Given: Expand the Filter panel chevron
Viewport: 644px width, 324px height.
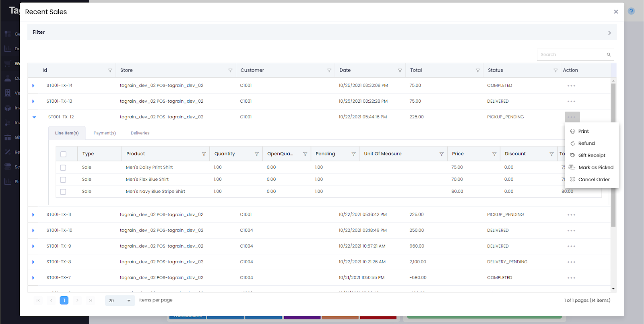Looking at the screenshot, I should (x=609, y=33).
